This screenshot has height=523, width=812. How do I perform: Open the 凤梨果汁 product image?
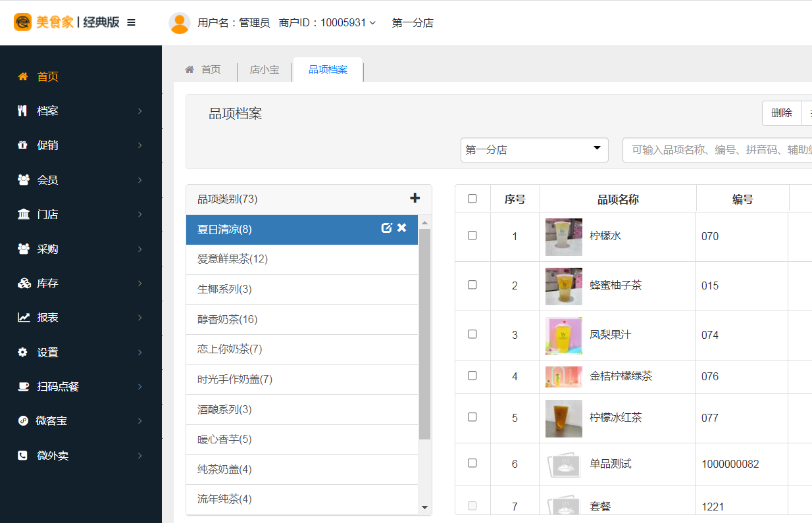point(564,336)
